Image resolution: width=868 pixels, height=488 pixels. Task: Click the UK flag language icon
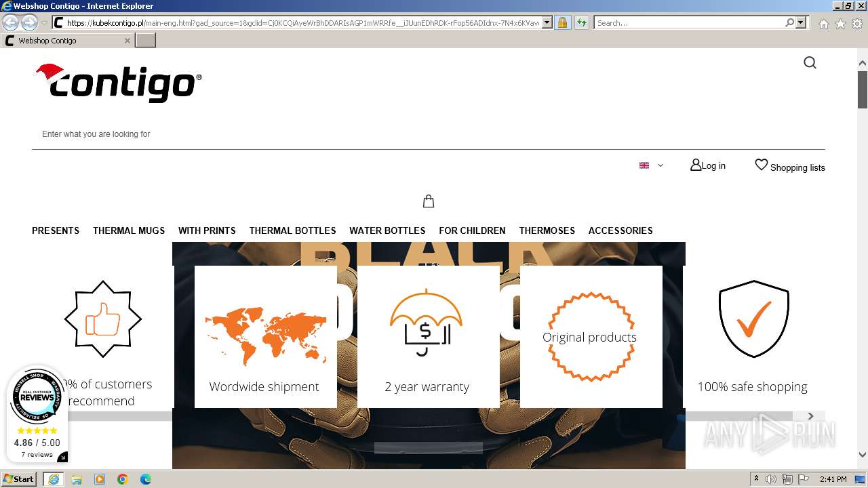[x=644, y=165]
